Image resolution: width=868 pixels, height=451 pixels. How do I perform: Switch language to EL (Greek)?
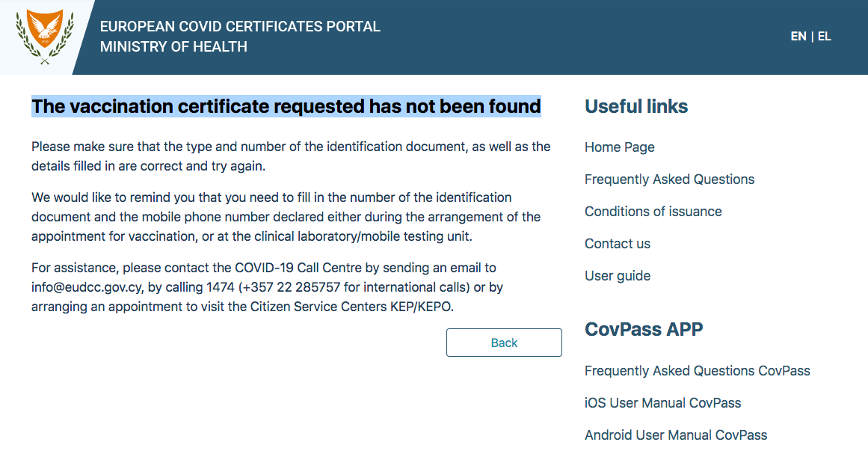(x=825, y=37)
